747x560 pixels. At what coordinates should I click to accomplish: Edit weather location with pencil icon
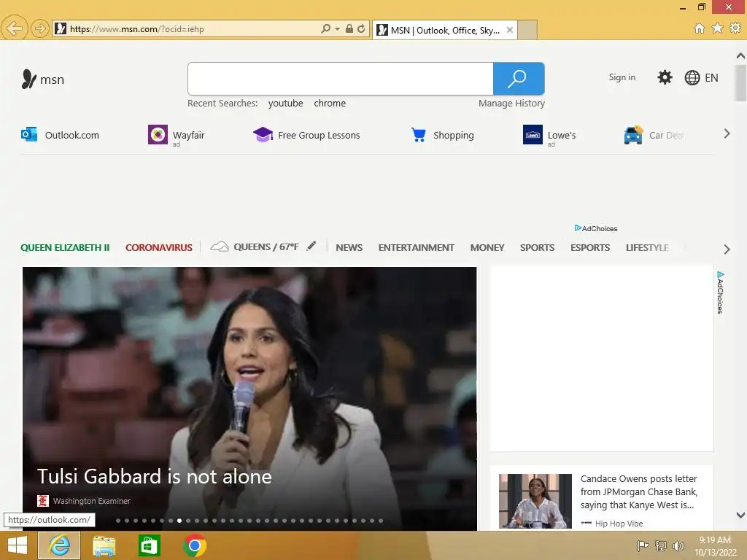click(311, 246)
